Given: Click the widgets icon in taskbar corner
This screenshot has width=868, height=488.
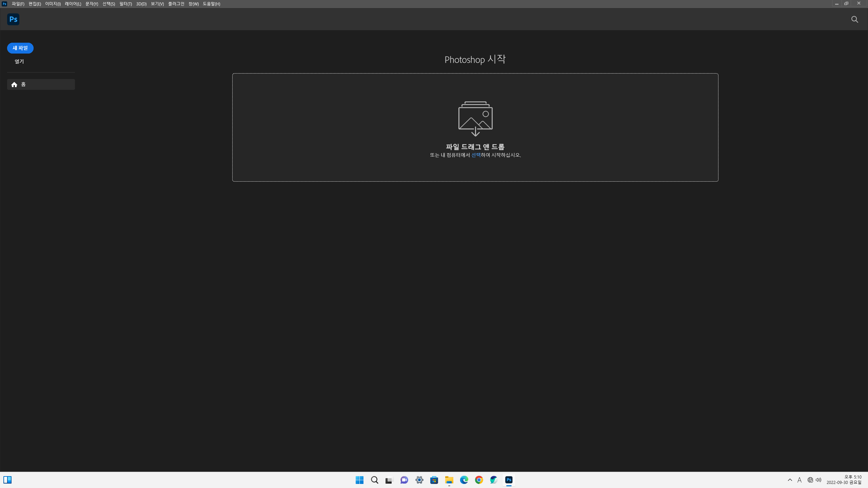Looking at the screenshot, I should pyautogui.click(x=7, y=480).
